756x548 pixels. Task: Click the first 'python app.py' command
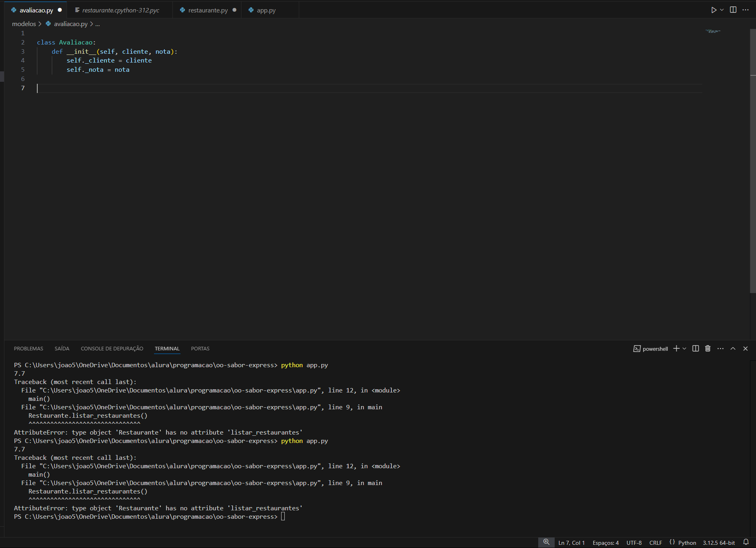[x=304, y=365]
